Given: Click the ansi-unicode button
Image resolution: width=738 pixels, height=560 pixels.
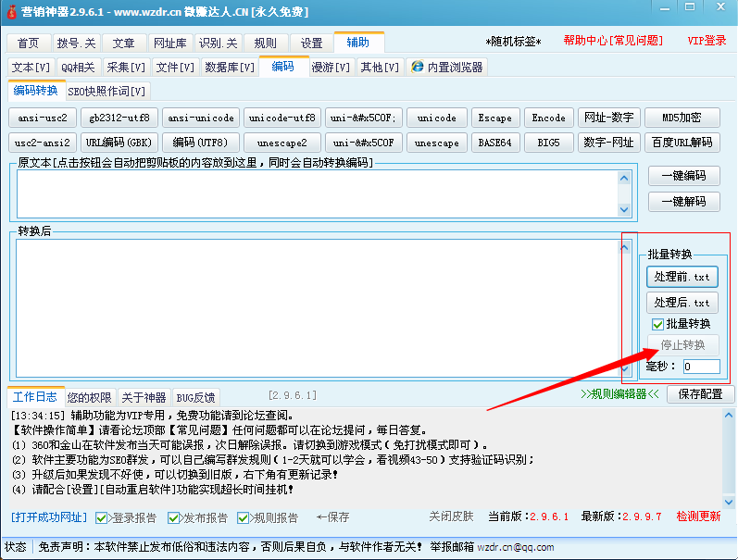Looking at the screenshot, I should pos(201,118).
